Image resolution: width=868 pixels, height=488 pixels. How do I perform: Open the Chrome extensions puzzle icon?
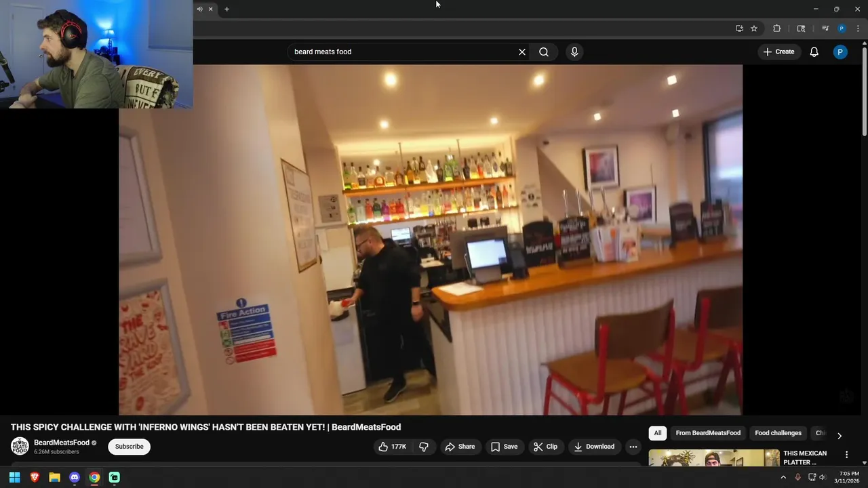[777, 28]
